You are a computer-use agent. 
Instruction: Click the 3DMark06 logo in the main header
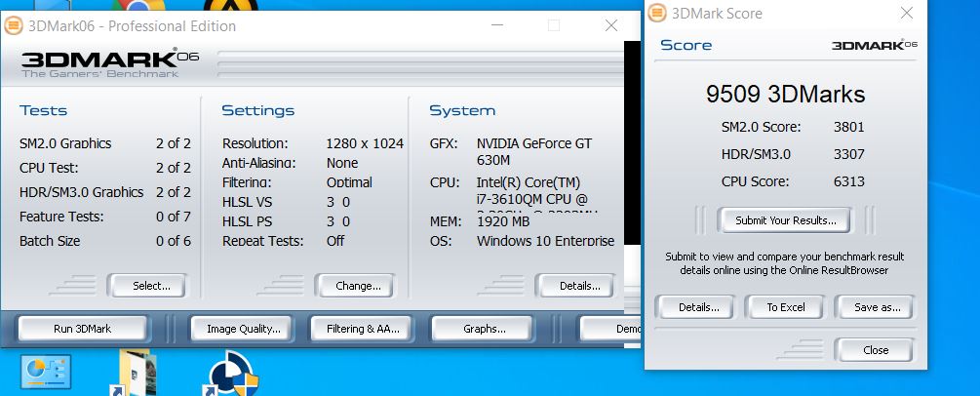(109, 62)
